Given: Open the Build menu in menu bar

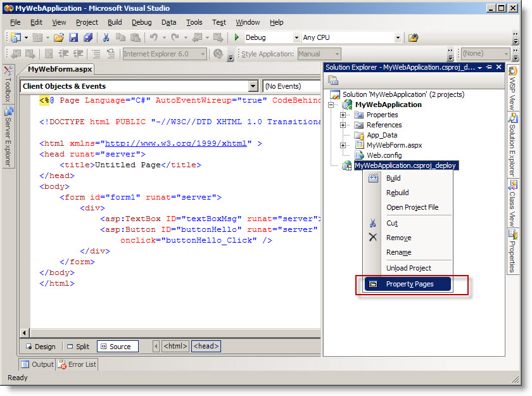Looking at the screenshot, I should [x=115, y=22].
